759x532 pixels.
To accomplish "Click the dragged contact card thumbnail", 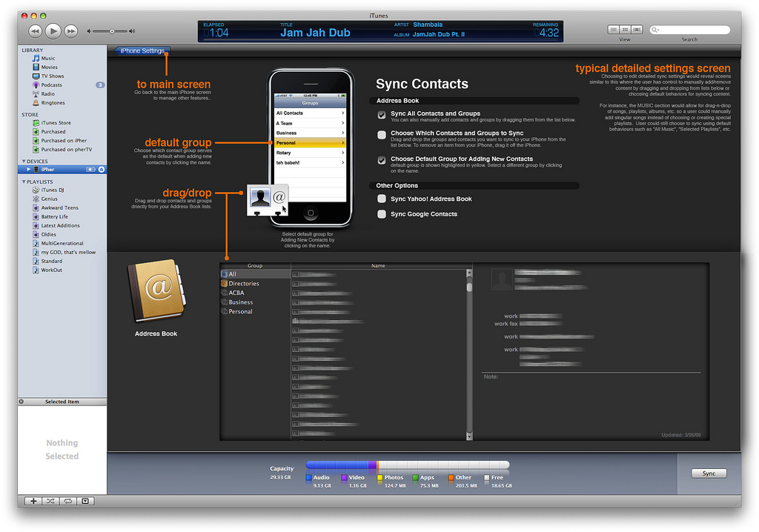I will pyautogui.click(x=267, y=199).
